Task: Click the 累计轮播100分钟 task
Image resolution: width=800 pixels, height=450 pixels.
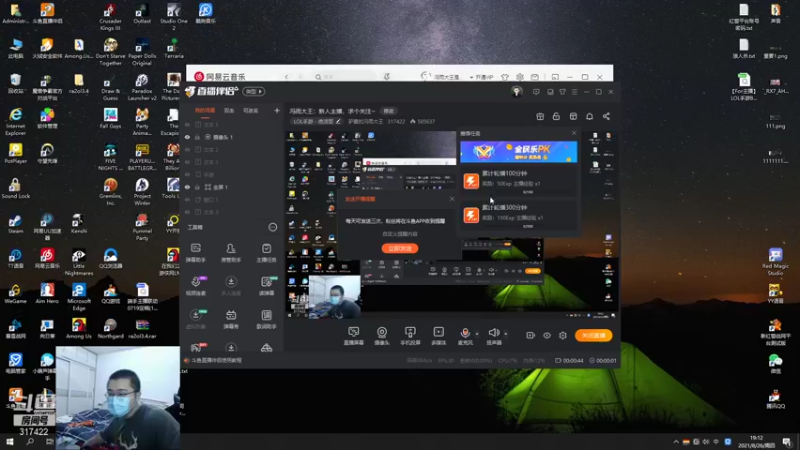Action: point(519,182)
